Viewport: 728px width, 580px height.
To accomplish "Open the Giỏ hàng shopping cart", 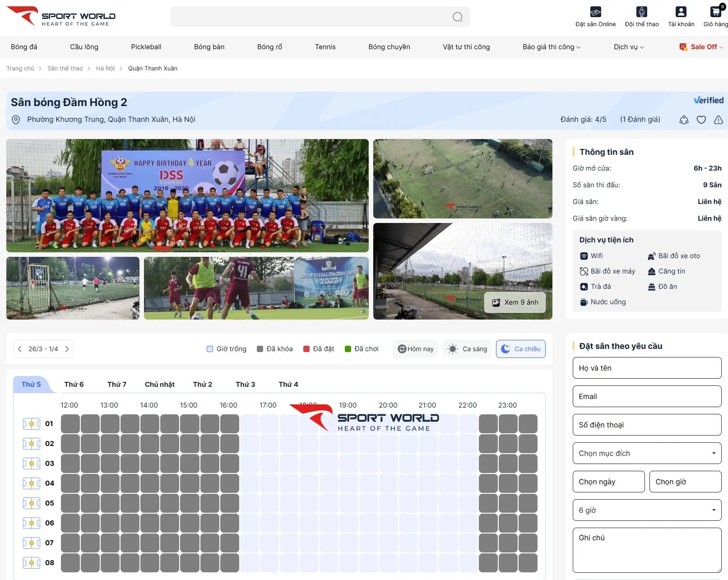I will coord(715,12).
